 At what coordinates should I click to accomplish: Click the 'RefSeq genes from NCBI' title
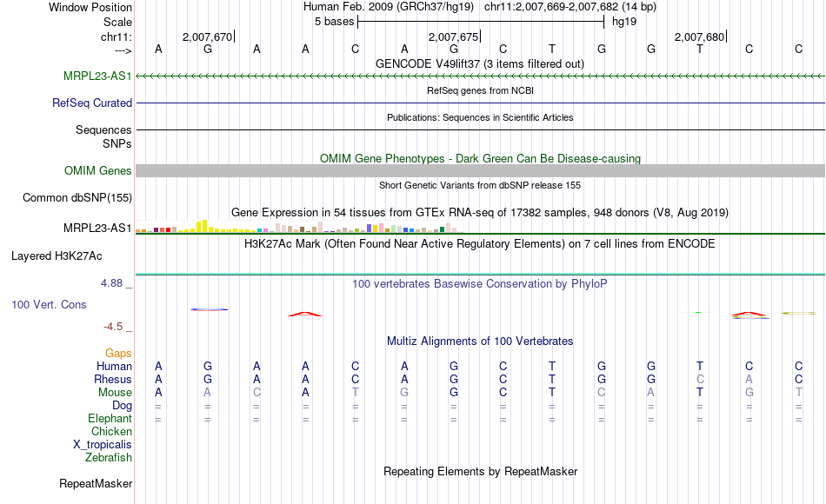(x=480, y=90)
